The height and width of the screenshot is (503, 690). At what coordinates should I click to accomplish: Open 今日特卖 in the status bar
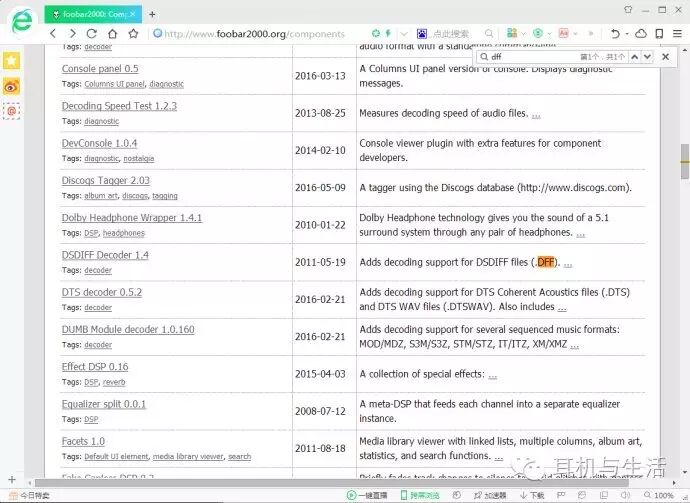click(x=30, y=496)
